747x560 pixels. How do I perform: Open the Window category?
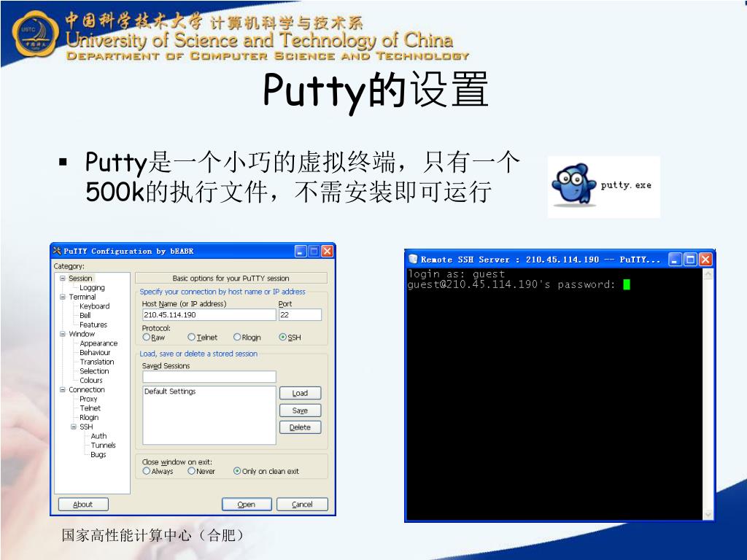point(82,334)
